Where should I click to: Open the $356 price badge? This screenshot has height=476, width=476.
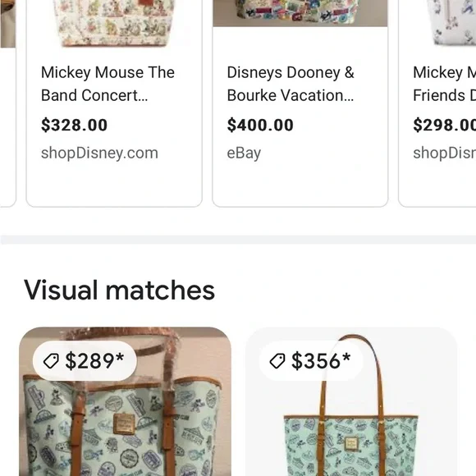coord(311,361)
